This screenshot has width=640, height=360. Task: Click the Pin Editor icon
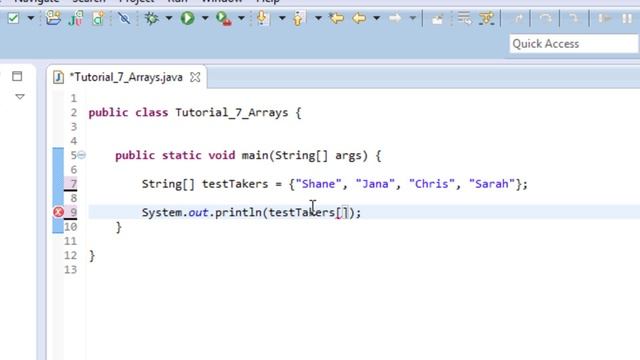437,19
